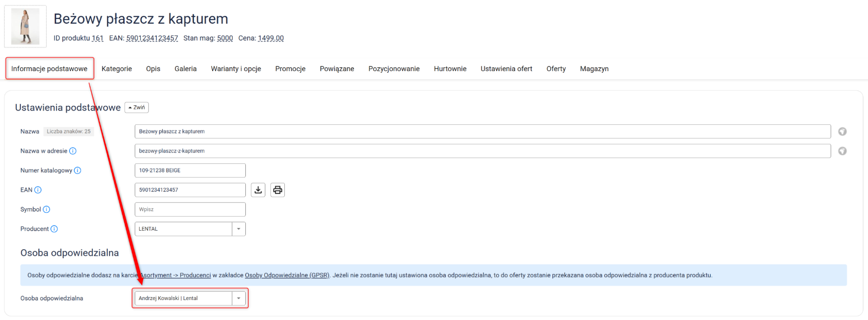Image resolution: width=868 pixels, height=320 pixels.
Task: Open the Galeria tab
Action: 185,69
